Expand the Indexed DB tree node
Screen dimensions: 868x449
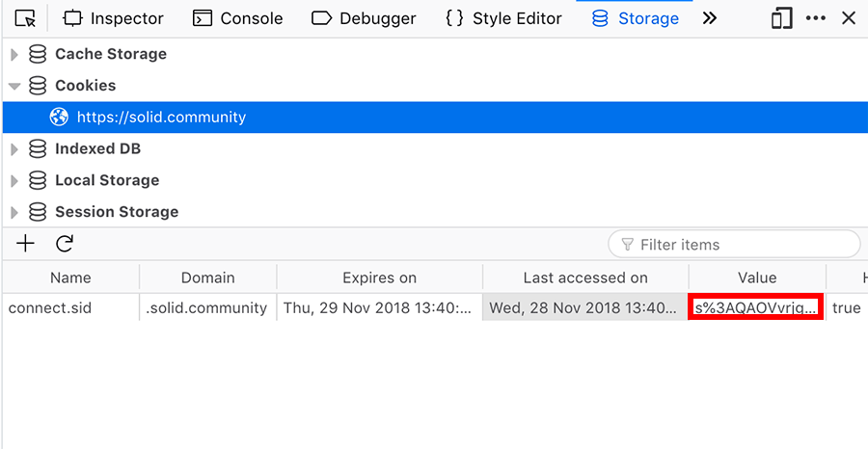tap(14, 148)
